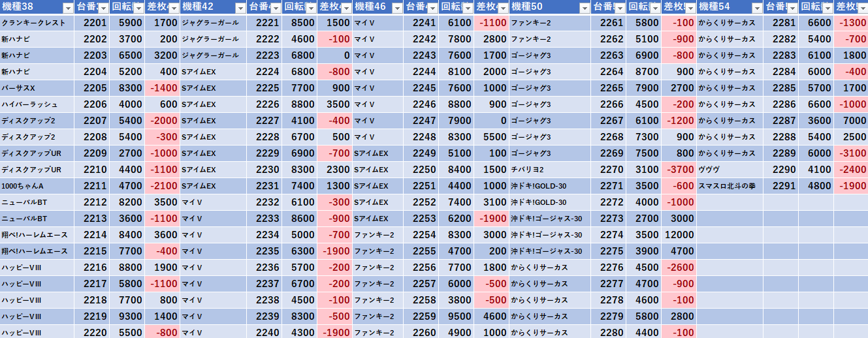Open the 機種38 column filter dropdown
The width and height of the screenshot is (868, 338).
[68, 8]
